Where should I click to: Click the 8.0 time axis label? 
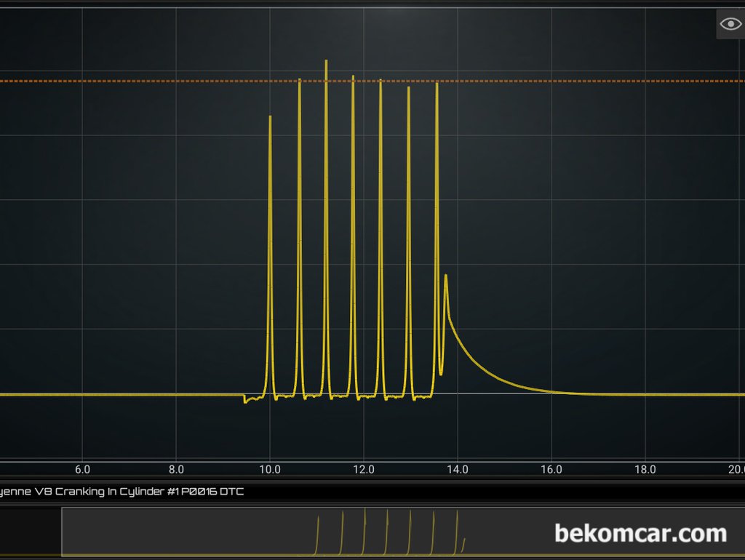click(176, 470)
